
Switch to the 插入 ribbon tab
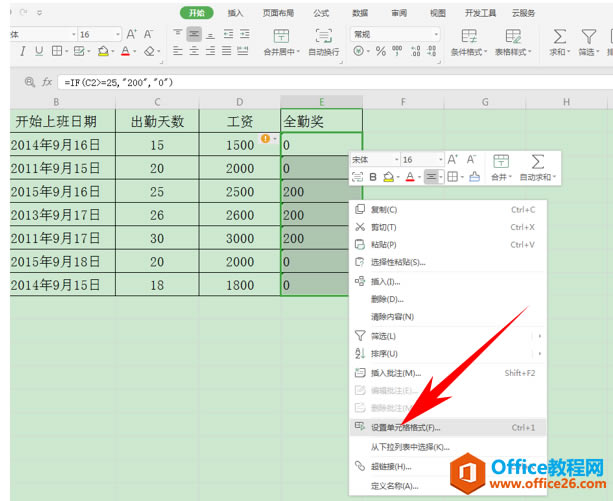pos(235,13)
